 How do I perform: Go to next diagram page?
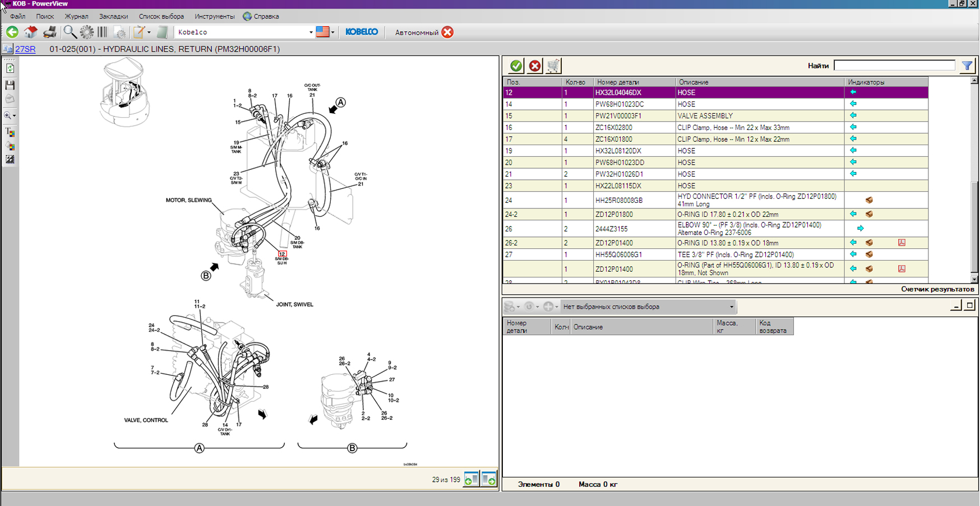(x=489, y=480)
